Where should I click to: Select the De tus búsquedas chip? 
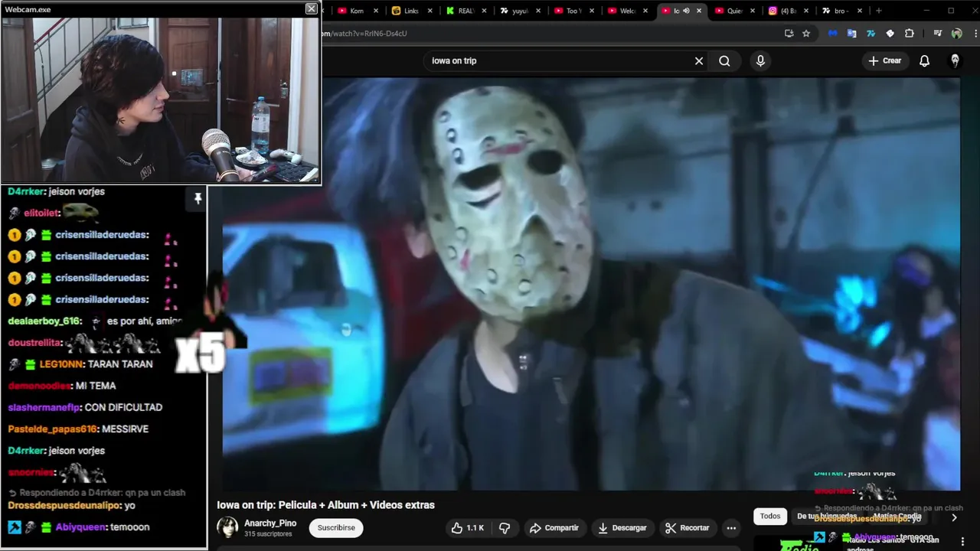[827, 517]
